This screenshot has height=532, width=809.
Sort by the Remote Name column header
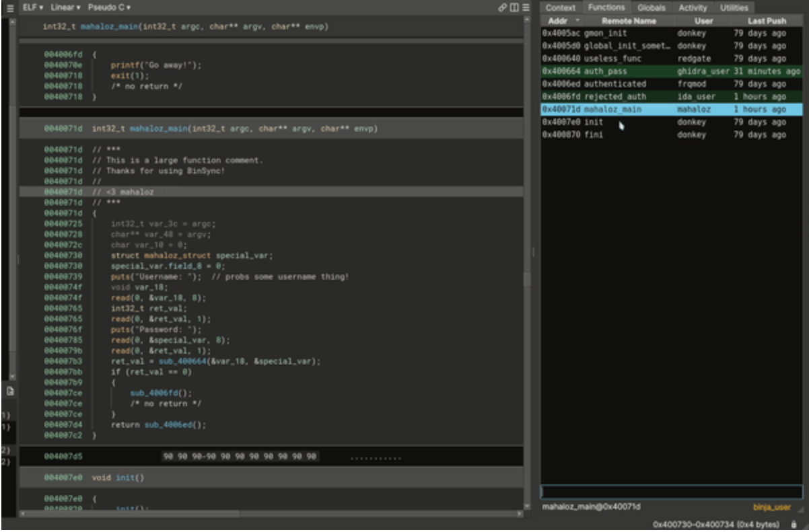tap(629, 21)
